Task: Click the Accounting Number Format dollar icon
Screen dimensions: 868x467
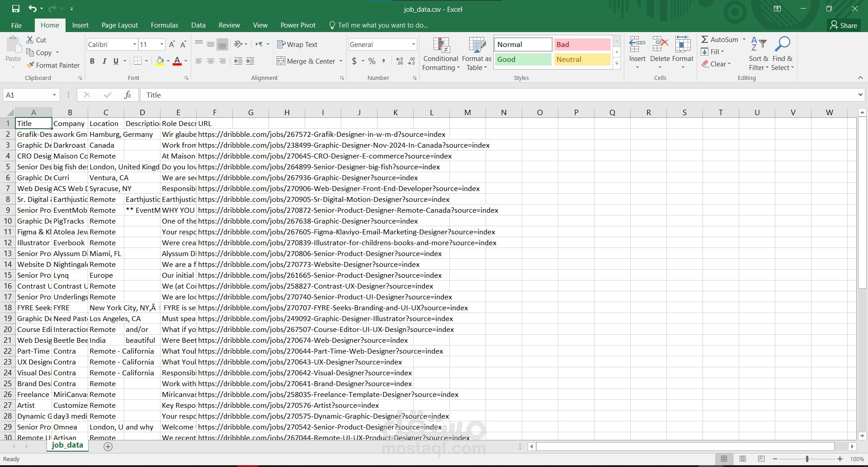Action: click(x=354, y=61)
